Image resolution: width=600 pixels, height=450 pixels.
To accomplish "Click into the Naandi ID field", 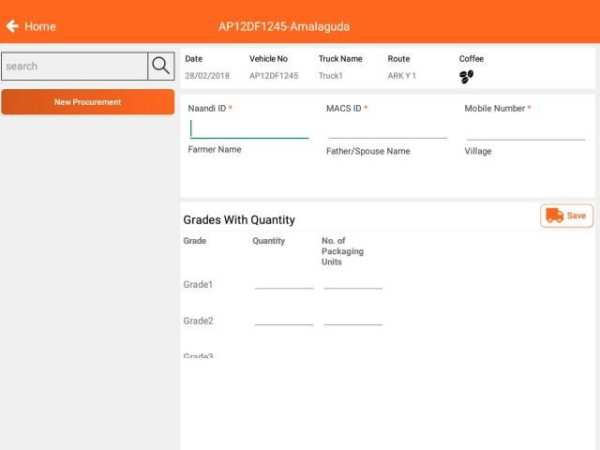I will 249,129.
